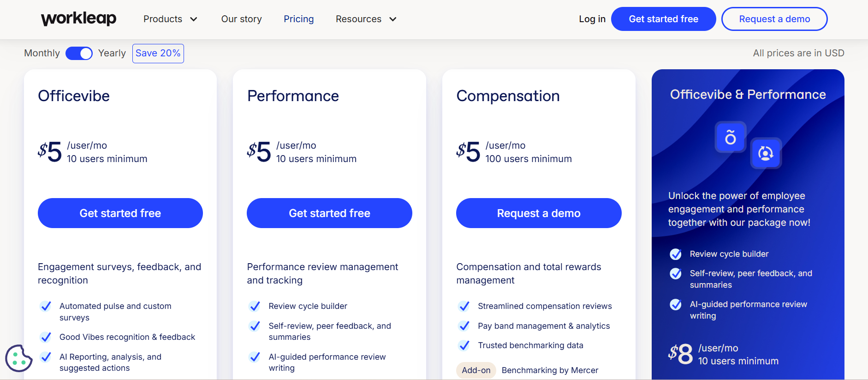Select the Monthly billing label

[x=42, y=53]
